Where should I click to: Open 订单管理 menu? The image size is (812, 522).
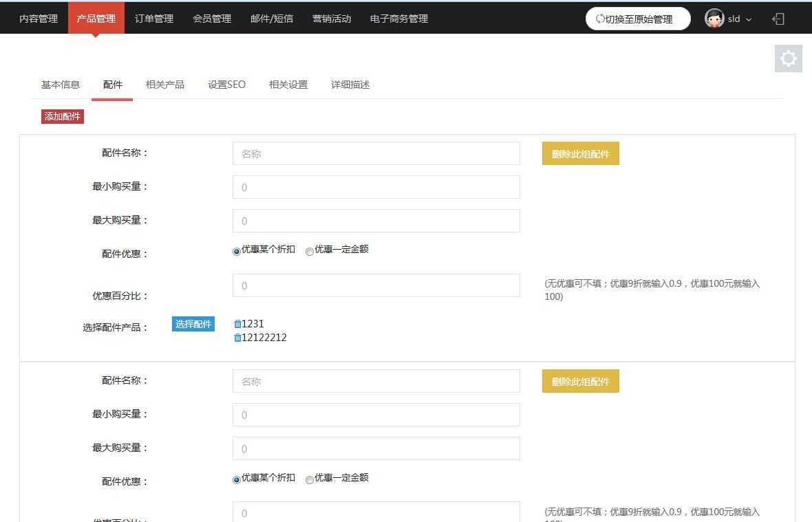[154, 19]
